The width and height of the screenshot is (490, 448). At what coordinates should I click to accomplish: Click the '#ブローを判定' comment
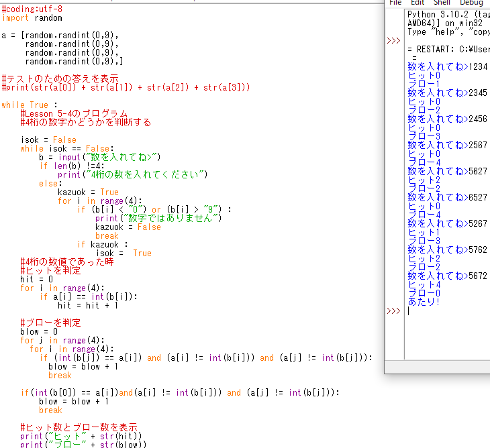click(51, 323)
